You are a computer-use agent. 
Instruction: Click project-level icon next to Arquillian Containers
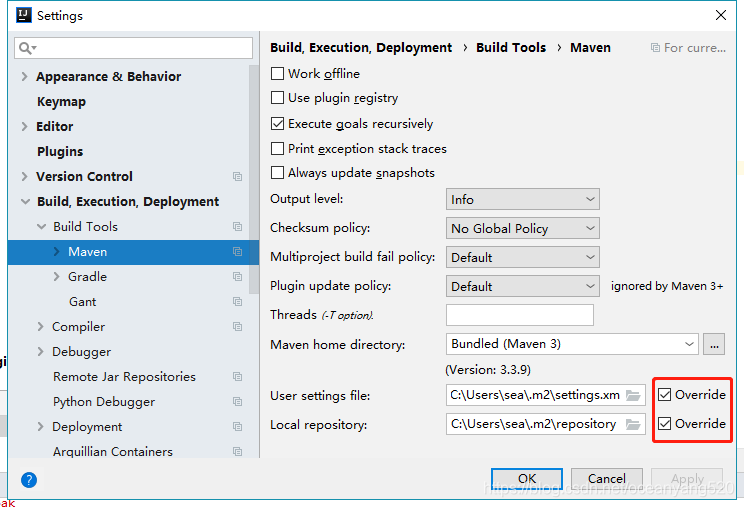237,452
